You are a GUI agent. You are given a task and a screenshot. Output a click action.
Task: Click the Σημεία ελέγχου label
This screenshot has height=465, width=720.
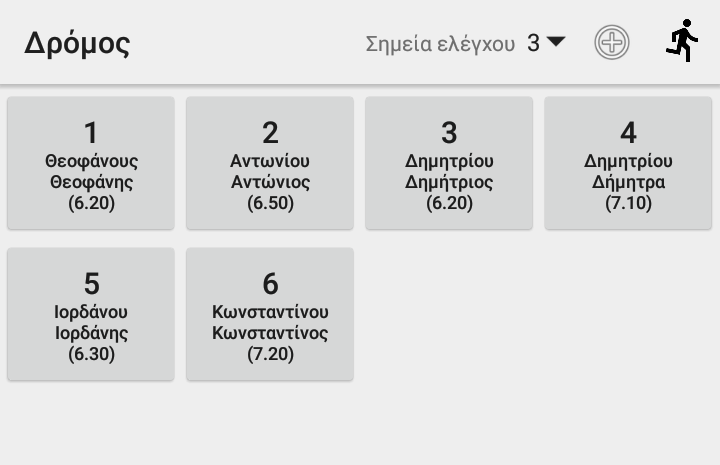click(440, 44)
